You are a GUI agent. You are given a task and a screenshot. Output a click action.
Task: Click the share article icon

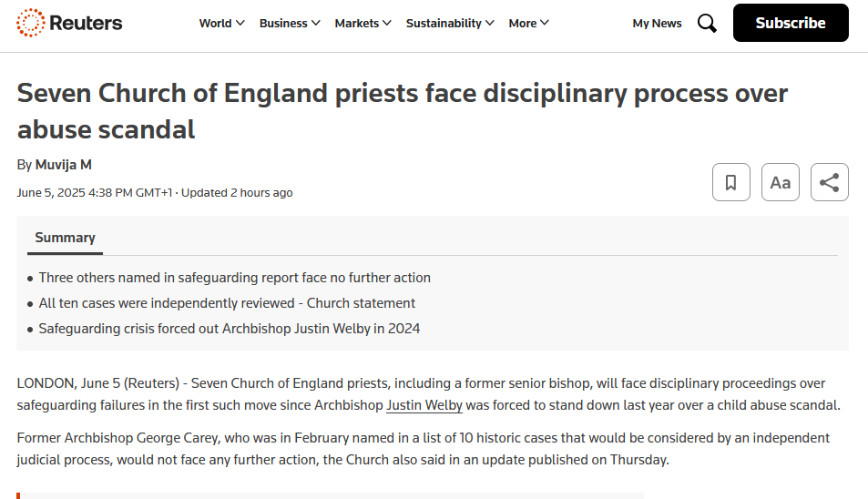829,182
